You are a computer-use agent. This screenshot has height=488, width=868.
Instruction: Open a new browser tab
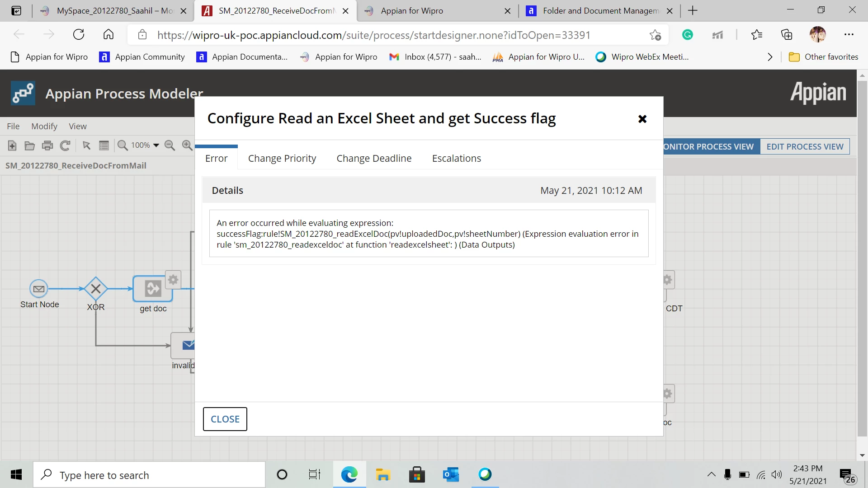tap(693, 11)
